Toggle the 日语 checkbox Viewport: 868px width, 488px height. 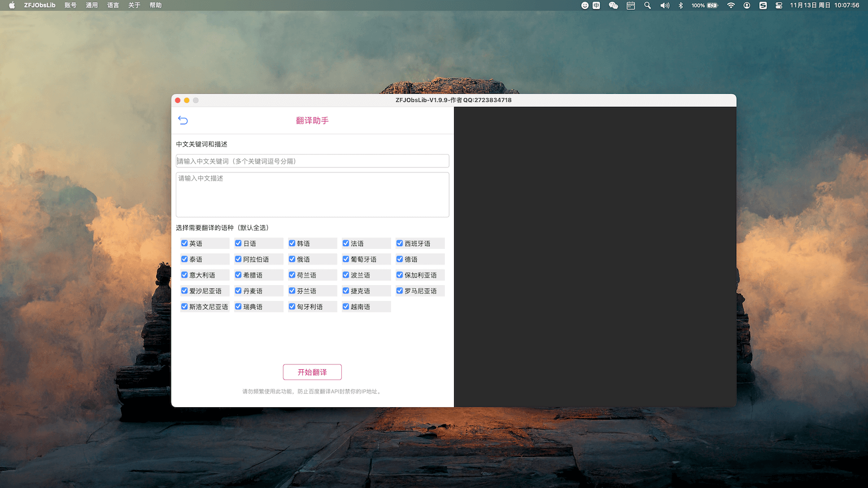point(238,243)
